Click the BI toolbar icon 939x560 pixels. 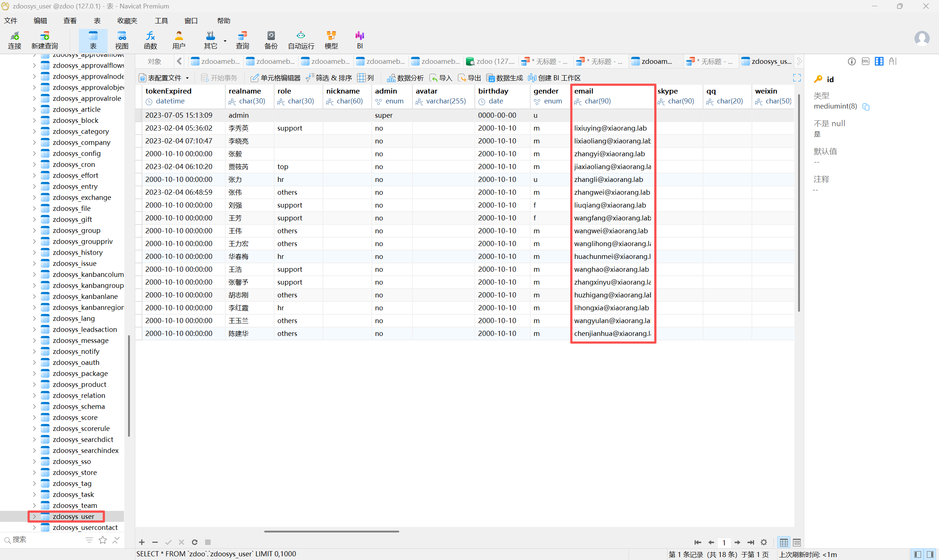tap(360, 40)
